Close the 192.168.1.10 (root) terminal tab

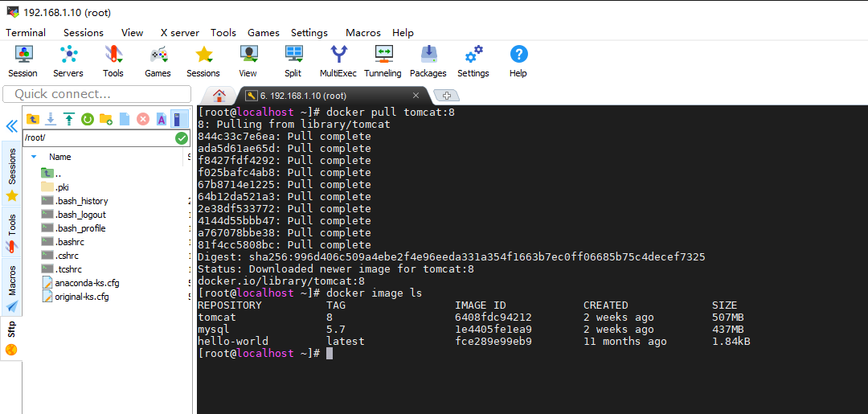click(x=416, y=95)
